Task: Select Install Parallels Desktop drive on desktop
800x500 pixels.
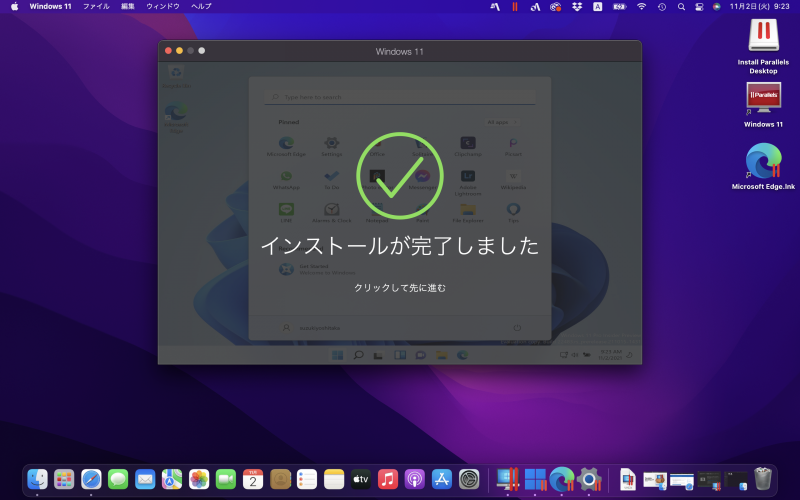Action: [x=763, y=46]
